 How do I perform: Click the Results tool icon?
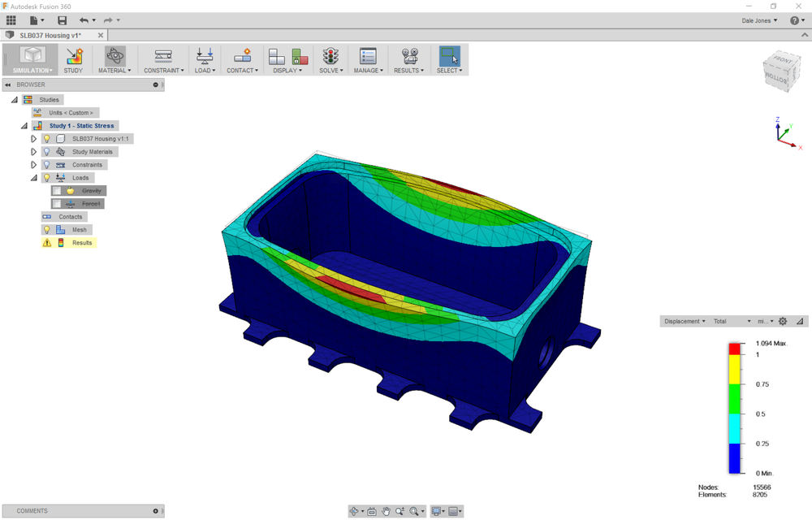pos(409,56)
